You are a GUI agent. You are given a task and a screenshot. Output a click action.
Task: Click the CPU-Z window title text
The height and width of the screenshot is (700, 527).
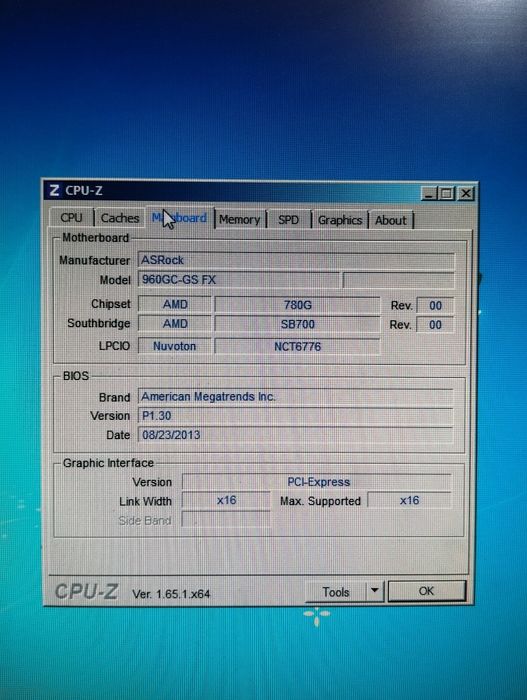[x=84, y=191]
